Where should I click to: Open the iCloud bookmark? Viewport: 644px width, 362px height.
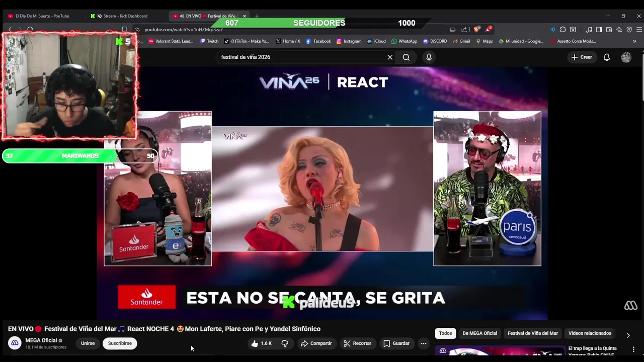point(376,41)
